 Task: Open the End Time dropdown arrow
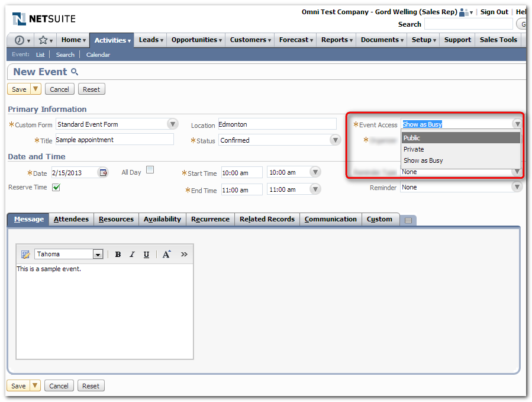315,189
